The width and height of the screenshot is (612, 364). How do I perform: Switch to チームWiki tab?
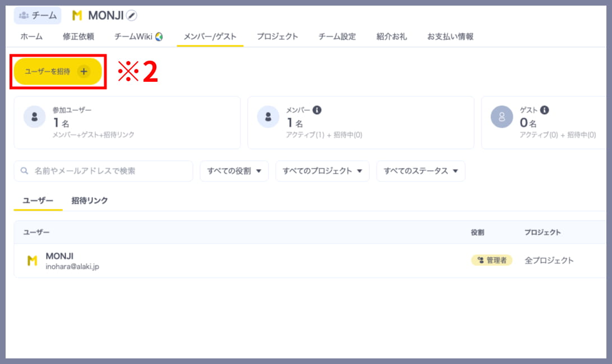pyautogui.click(x=138, y=36)
